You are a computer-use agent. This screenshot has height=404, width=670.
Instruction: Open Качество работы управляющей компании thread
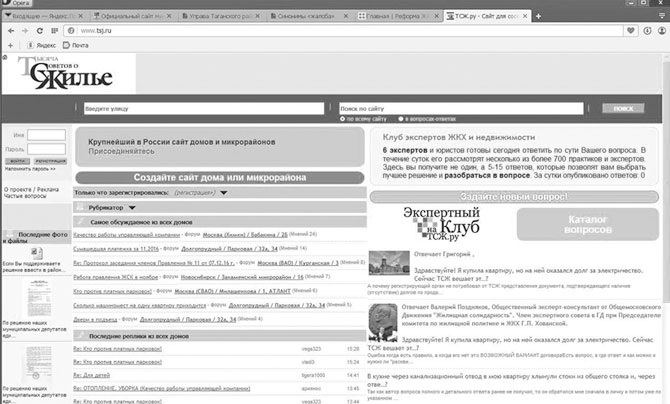click(x=126, y=235)
